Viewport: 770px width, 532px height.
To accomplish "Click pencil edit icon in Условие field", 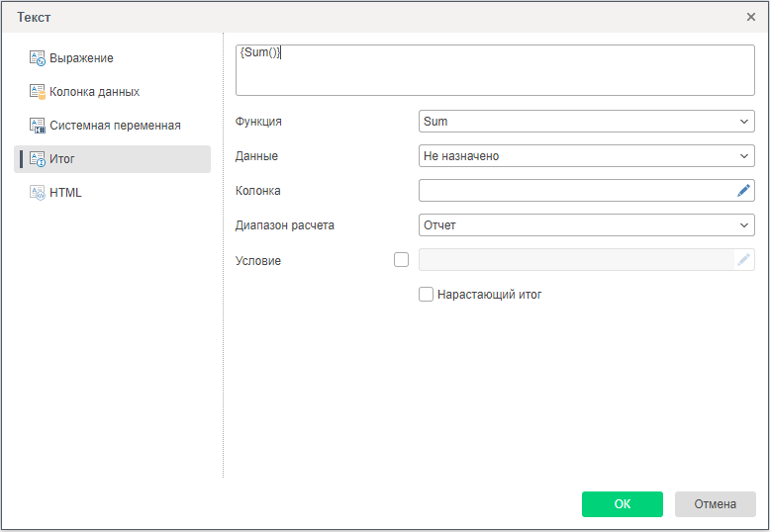I will (x=743, y=260).
